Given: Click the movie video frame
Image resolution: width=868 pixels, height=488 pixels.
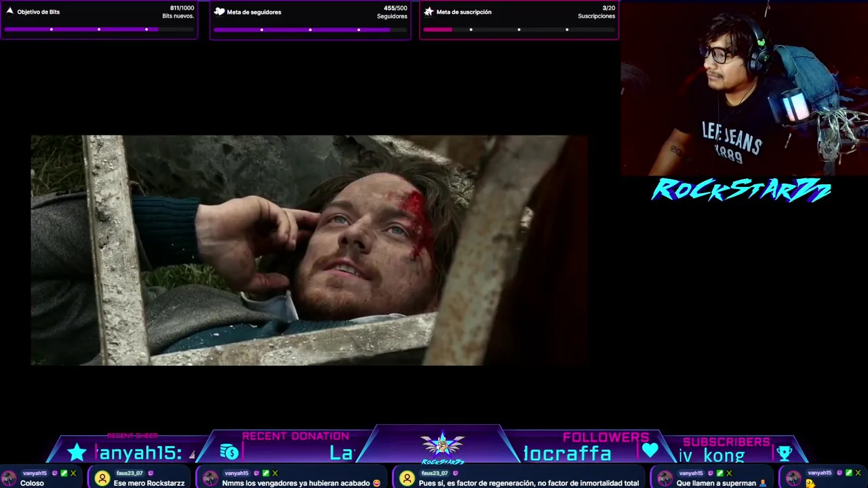Looking at the screenshot, I should pos(309,250).
